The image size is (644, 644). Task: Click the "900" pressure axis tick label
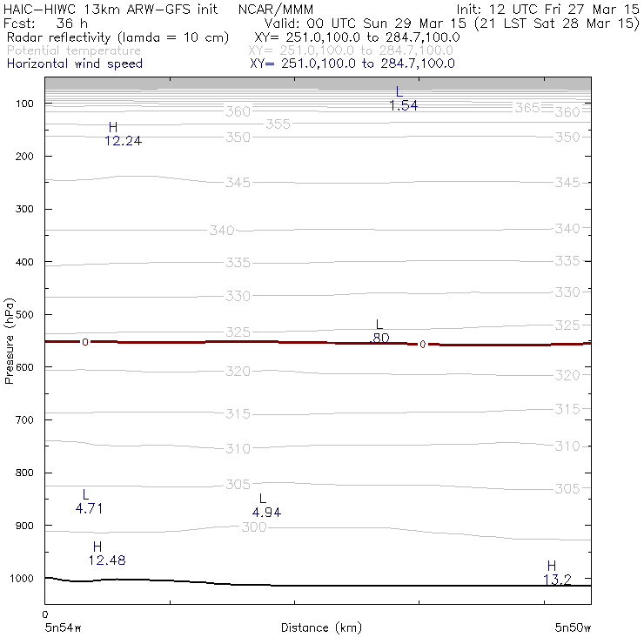click(24, 526)
